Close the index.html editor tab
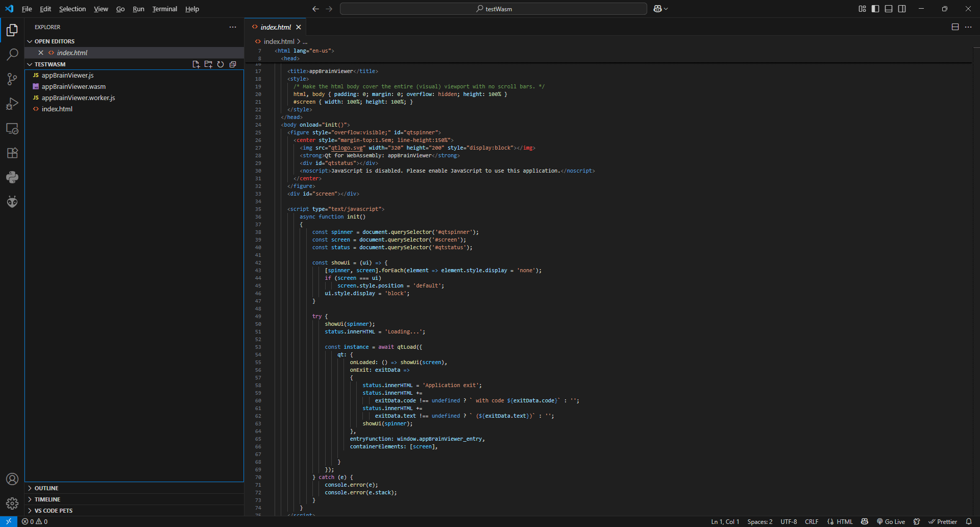The image size is (980, 527). coord(299,27)
